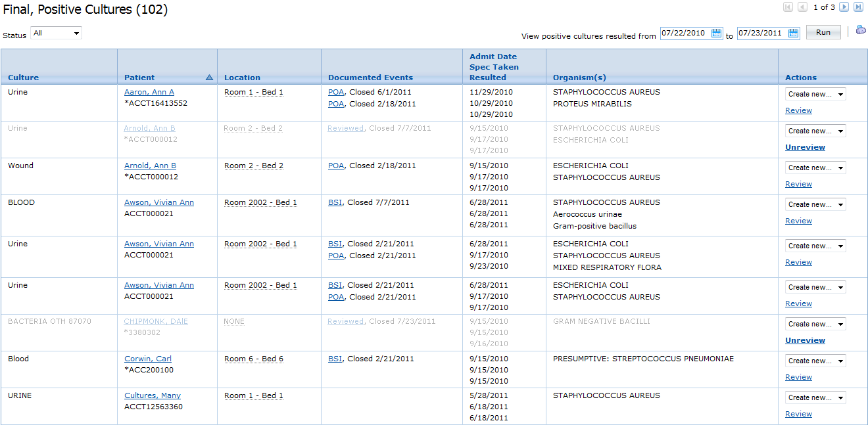Open BSI event closed 7/7/2011
Image resolution: width=868 pixels, height=425 pixels.
coord(335,202)
